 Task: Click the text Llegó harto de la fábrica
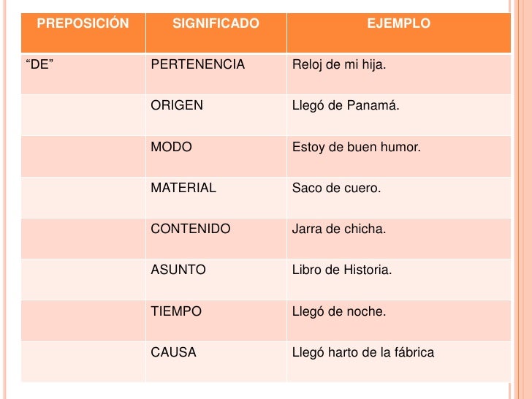tap(363, 352)
